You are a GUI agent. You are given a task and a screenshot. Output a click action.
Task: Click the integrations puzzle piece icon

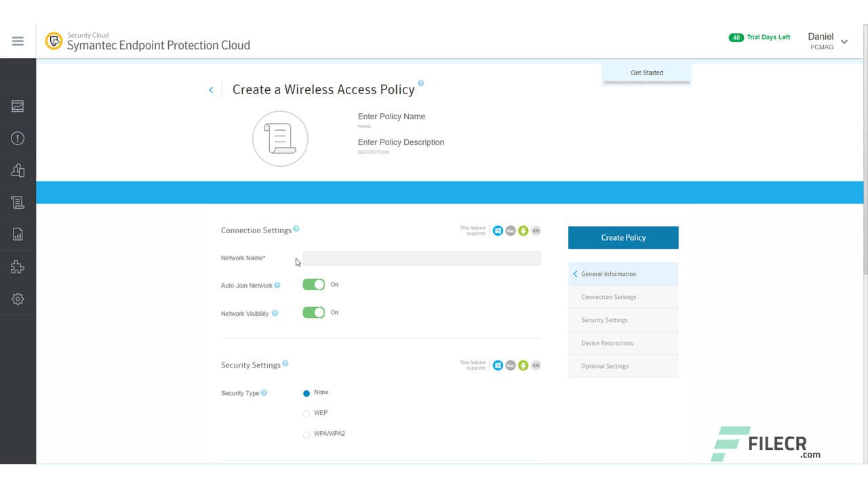pos(18,267)
